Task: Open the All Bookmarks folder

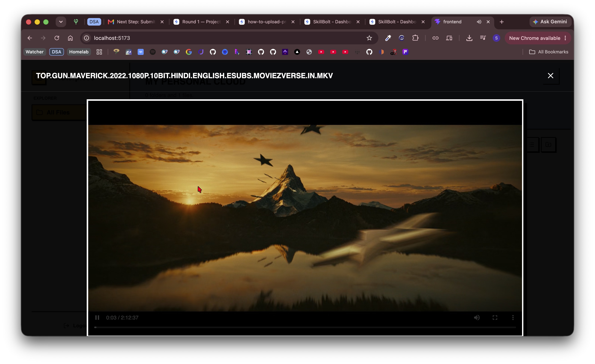Action: point(548,52)
